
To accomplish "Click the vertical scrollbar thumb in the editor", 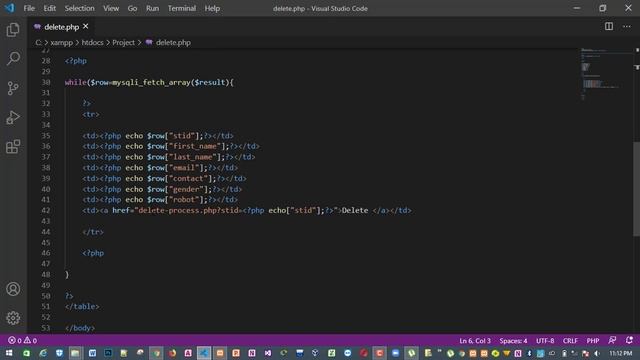I will [636, 189].
